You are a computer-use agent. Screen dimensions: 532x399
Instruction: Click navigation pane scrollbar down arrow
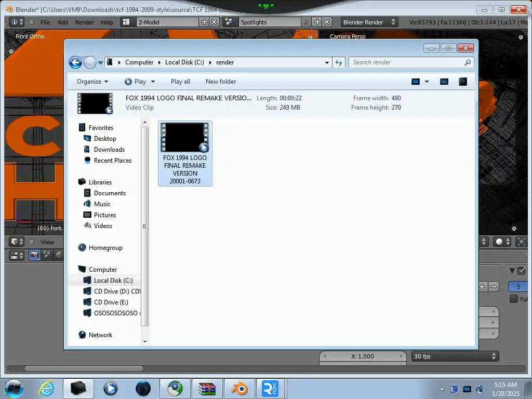pyautogui.click(x=145, y=341)
